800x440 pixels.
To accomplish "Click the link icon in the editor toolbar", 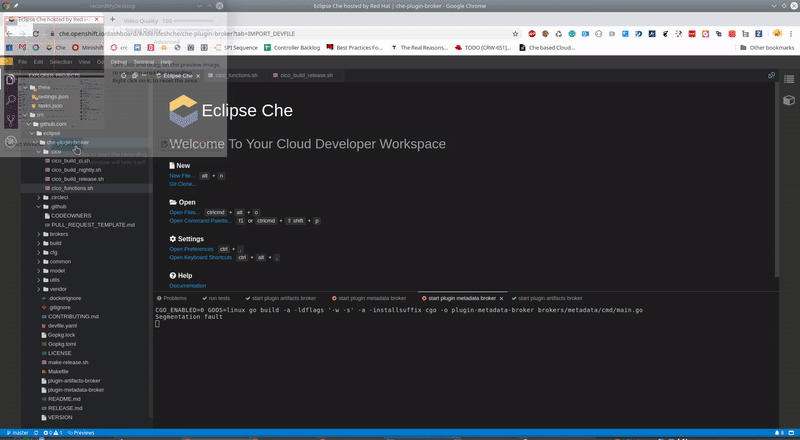I will [771, 75].
